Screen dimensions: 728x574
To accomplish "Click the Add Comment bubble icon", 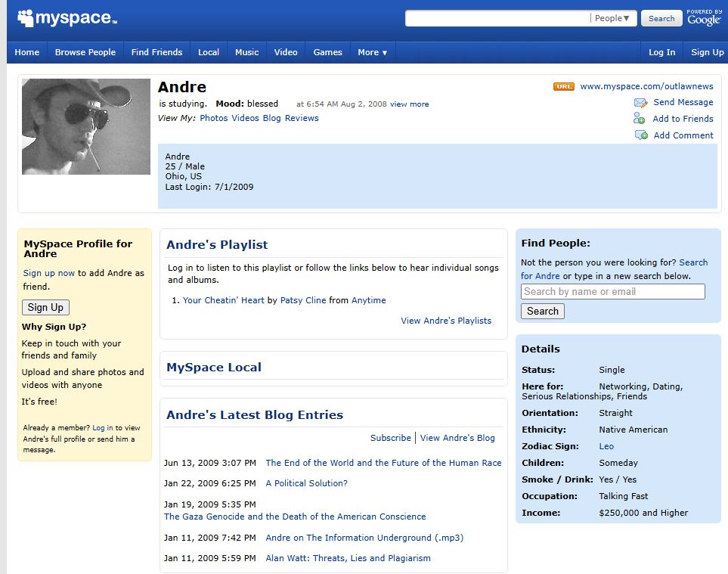I will pos(641,135).
